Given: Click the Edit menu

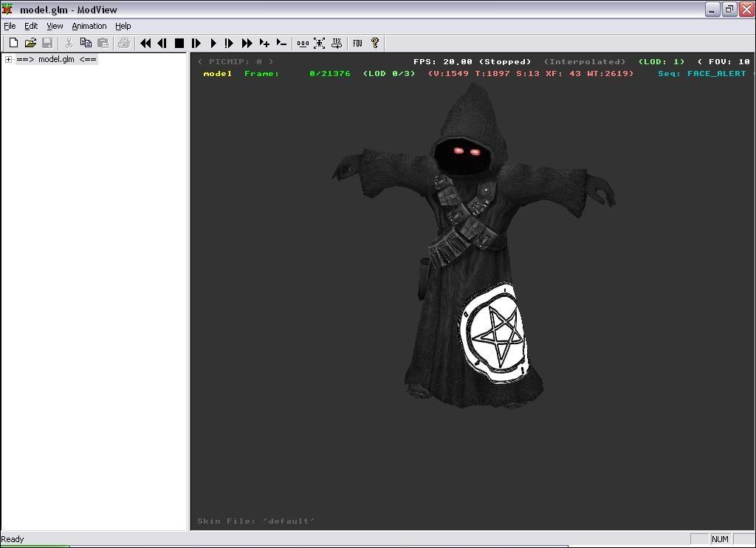Looking at the screenshot, I should (31, 26).
